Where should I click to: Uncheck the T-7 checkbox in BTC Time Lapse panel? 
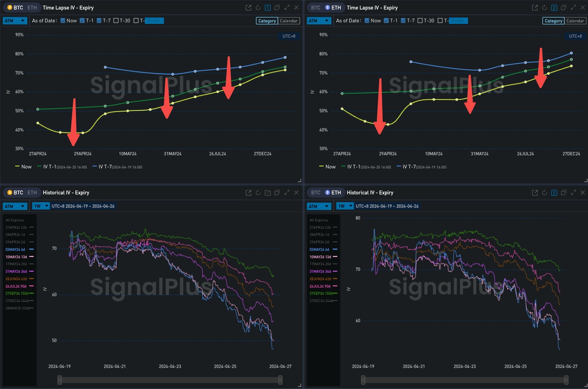99,21
